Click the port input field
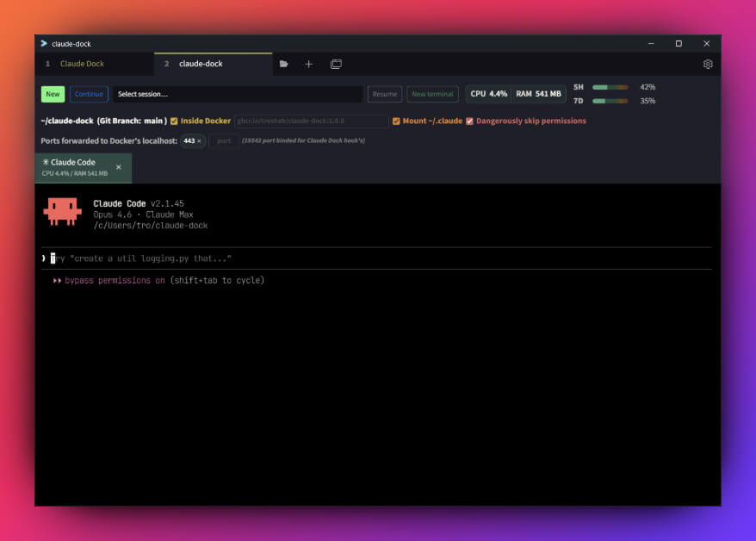 [224, 140]
